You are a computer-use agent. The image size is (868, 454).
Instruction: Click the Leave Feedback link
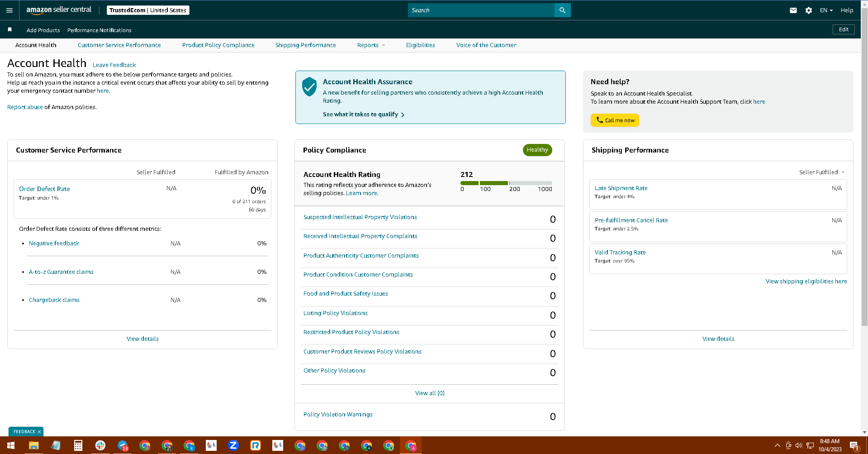(114, 65)
